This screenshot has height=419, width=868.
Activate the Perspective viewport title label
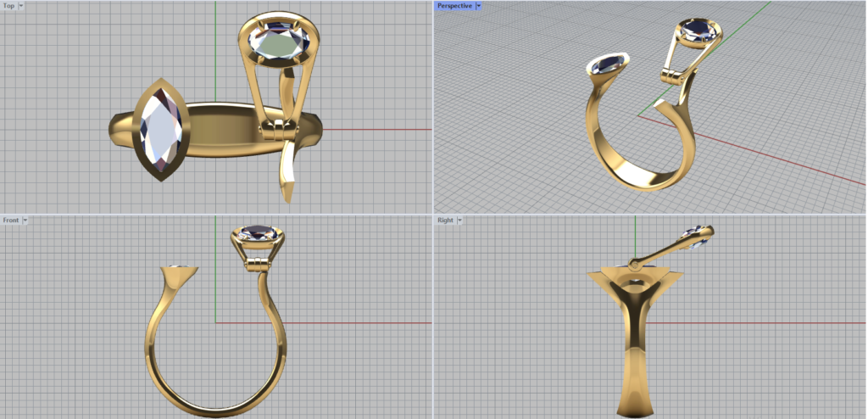[x=455, y=6]
